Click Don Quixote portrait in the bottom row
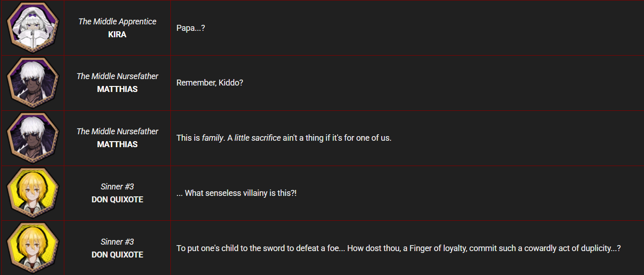 tap(32, 248)
